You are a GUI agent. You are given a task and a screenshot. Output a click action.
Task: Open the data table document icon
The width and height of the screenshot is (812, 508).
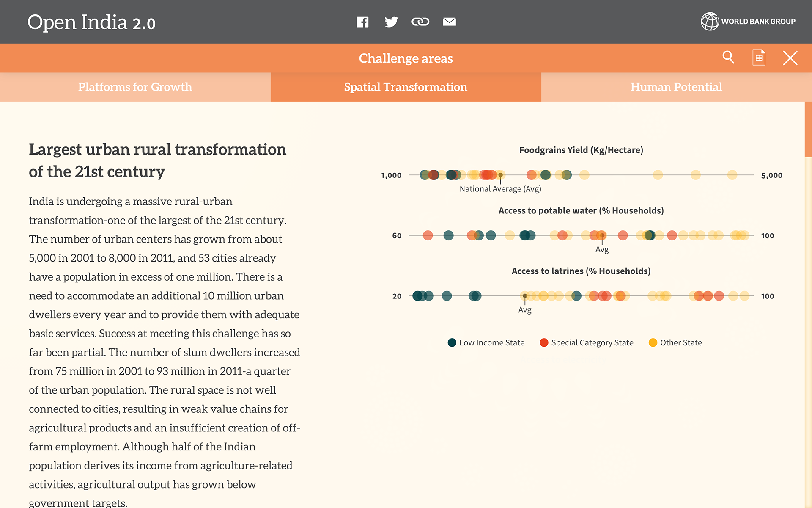759,58
